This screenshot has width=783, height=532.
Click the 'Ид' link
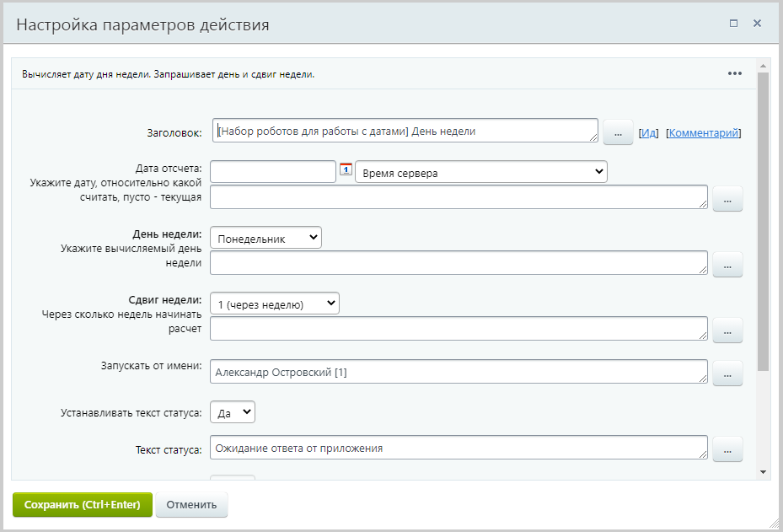tap(648, 133)
